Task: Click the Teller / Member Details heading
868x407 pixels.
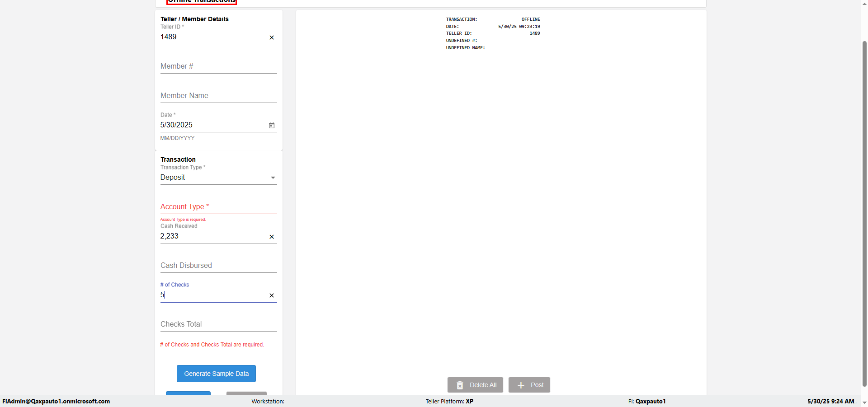Action: pyautogui.click(x=195, y=19)
